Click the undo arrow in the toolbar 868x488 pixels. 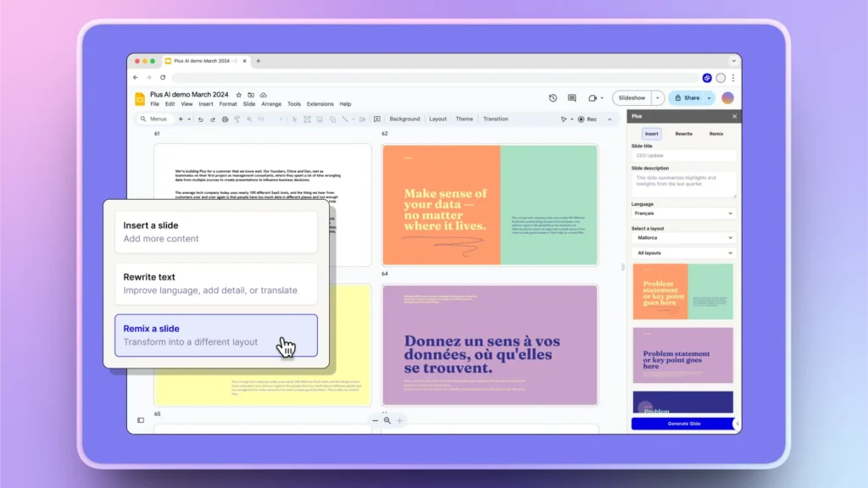(200, 119)
